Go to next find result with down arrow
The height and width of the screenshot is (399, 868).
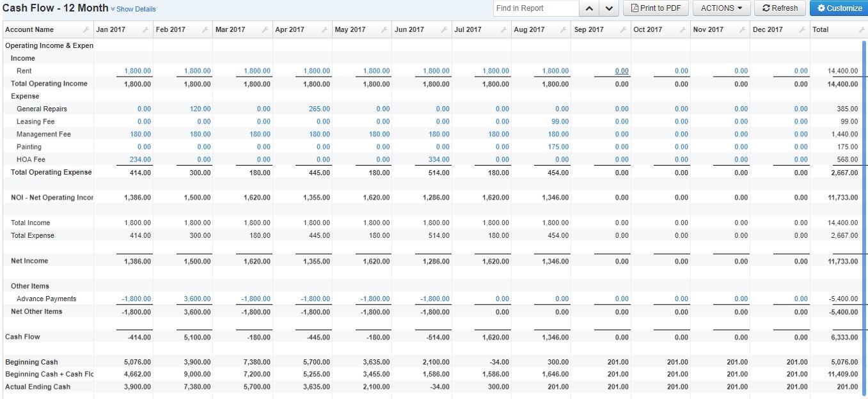pos(608,8)
